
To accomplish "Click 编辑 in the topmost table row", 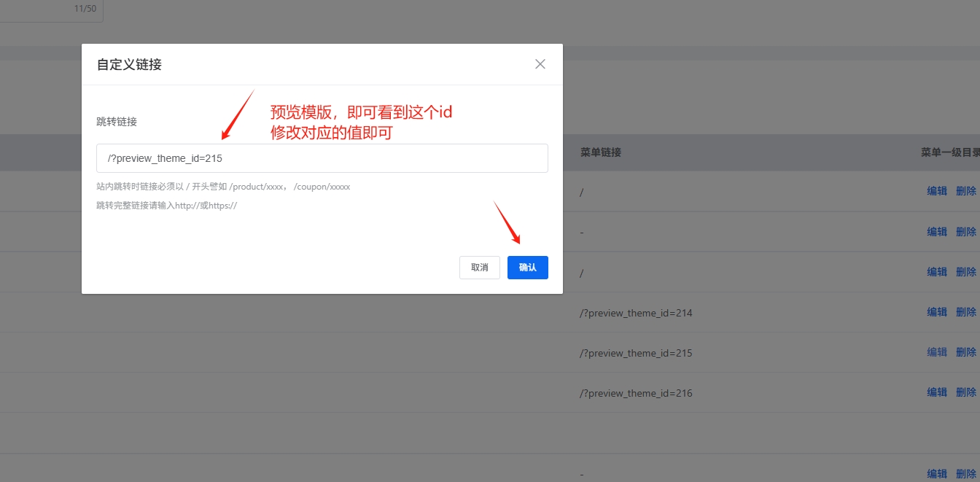I will [937, 191].
